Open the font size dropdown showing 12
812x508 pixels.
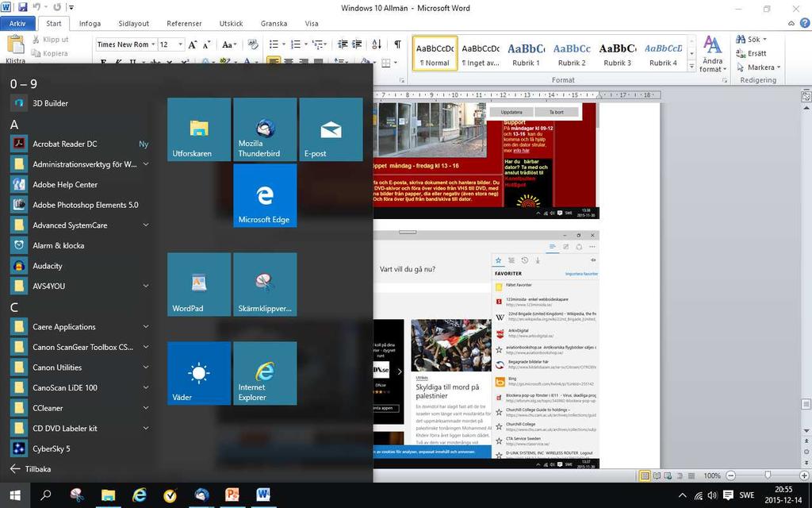[x=180, y=44]
